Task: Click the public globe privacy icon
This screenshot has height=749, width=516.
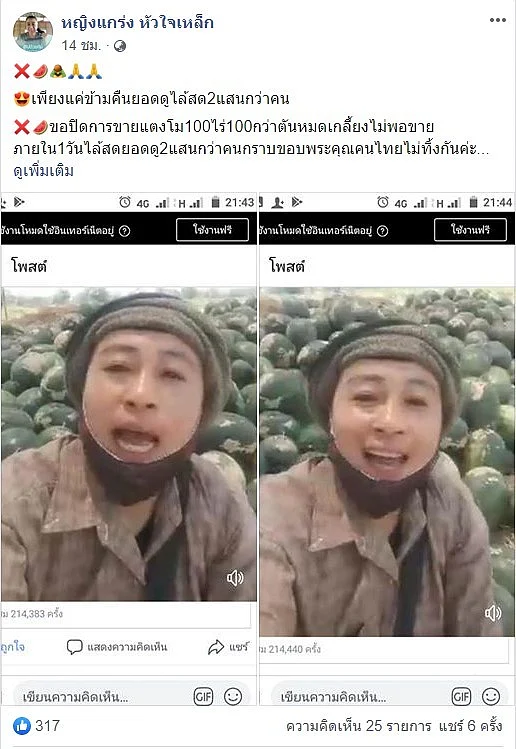Action: click(x=120, y=46)
